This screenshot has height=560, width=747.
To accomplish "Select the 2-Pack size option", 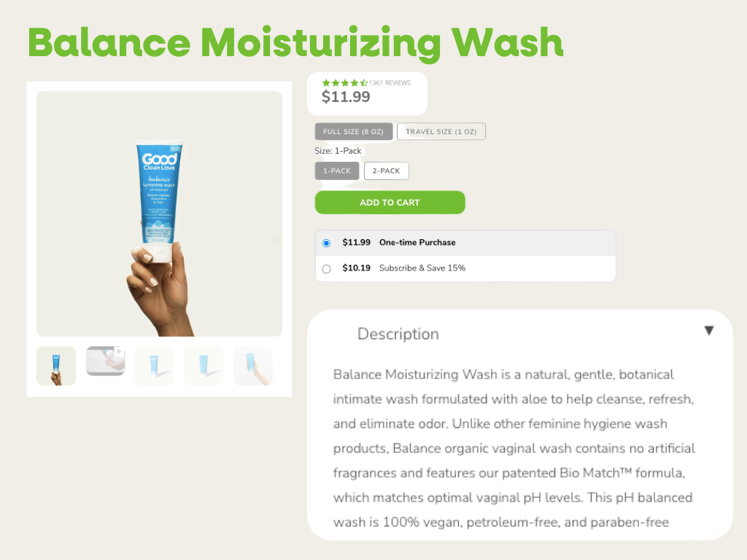I will (x=386, y=171).
